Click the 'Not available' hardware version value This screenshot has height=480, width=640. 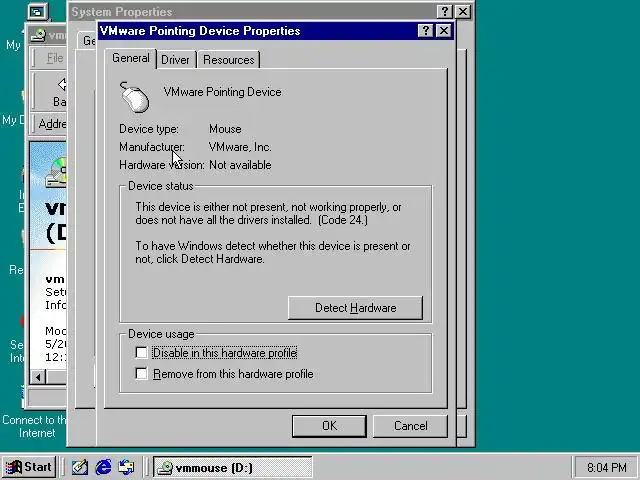pyautogui.click(x=240, y=165)
